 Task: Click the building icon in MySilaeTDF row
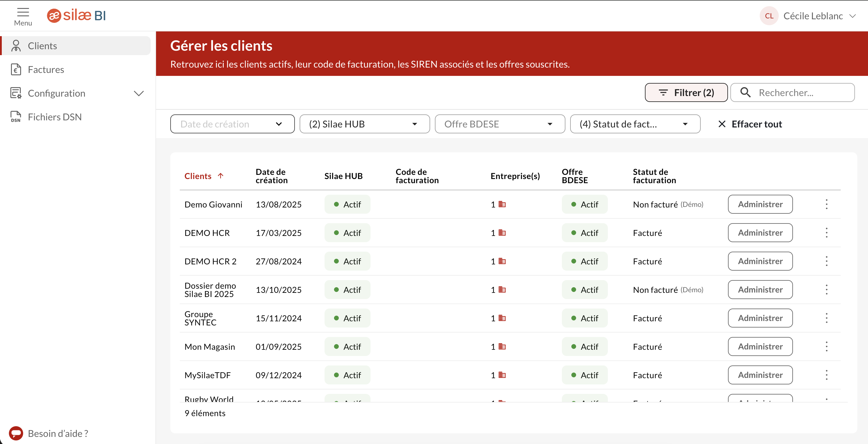(502, 375)
